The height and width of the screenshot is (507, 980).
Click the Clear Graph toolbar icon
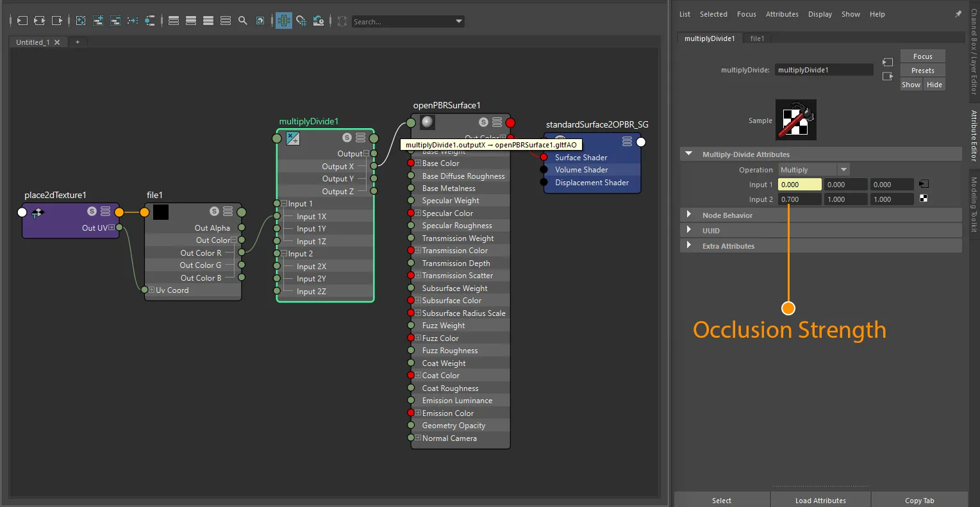(x=81, y=21)
